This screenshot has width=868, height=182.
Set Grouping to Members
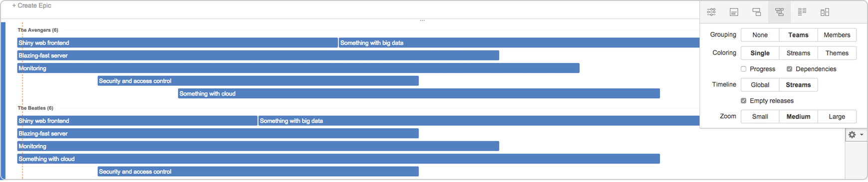pyautogui.click(x=837, y=35)
